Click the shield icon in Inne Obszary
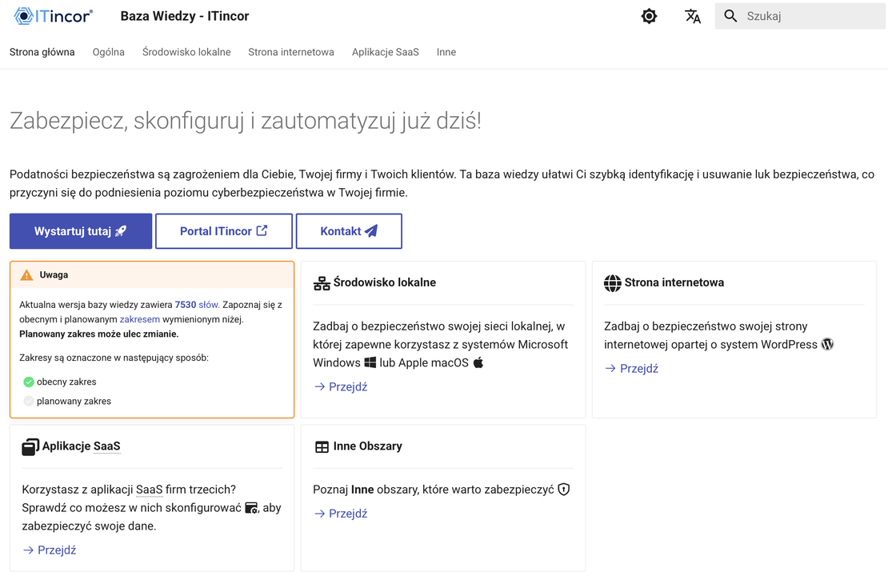Screen dimensions: 888x588 coord(563,489)
